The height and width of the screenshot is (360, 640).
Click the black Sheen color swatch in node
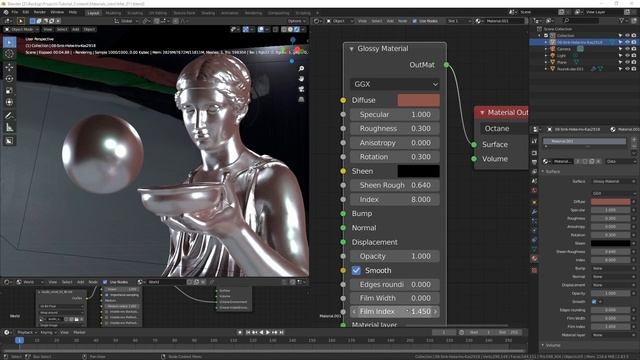click(418, 171)
